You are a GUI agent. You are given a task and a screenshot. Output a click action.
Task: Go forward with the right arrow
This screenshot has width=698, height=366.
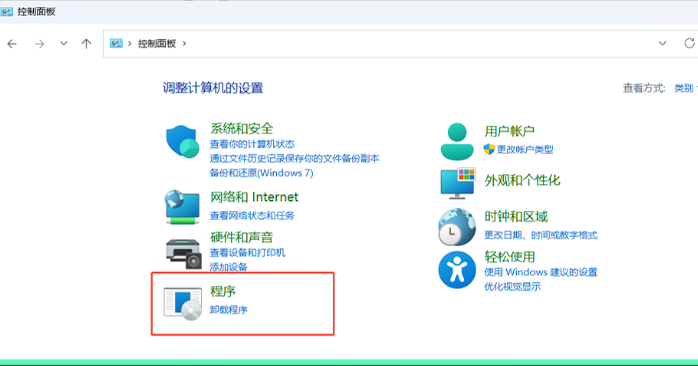(40, 44)
